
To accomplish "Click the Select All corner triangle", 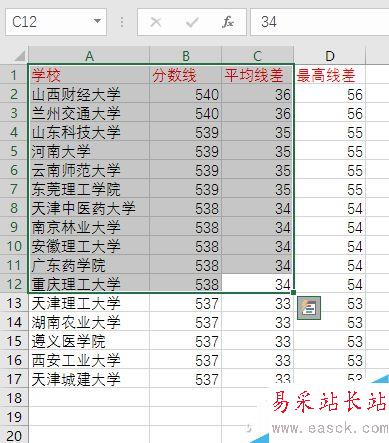I will [20, 56].
